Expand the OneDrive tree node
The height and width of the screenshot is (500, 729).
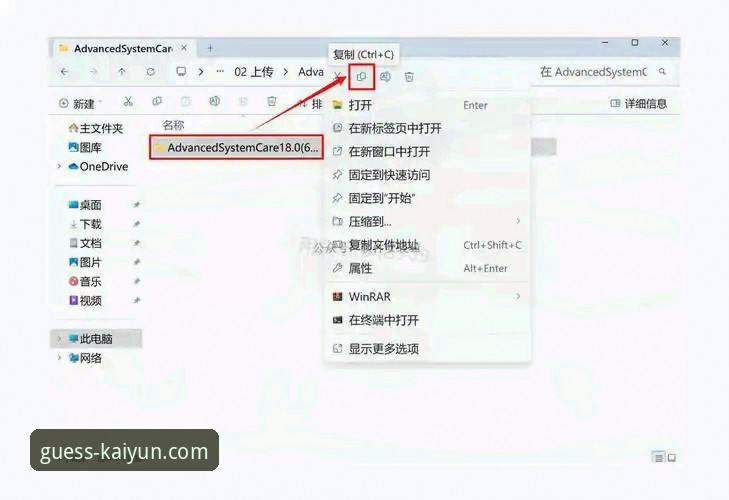[x=59, y=166]
